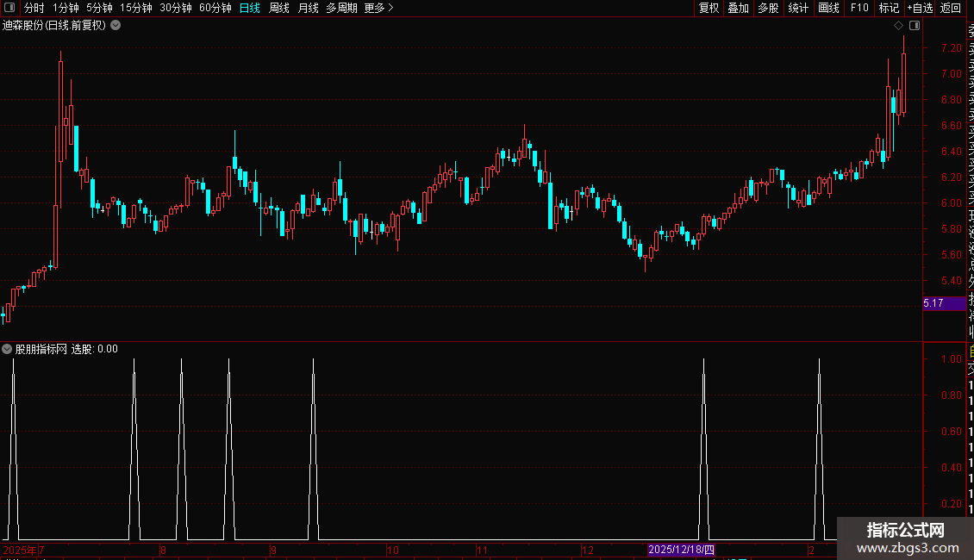The image size is (974, 560).
Task: Open the 股朋指标网 indicator dropdown
Action: pos(7,349)
